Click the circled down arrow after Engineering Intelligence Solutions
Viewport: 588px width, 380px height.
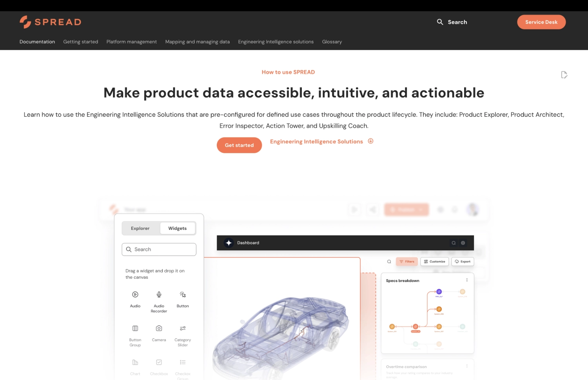[x=370, y=141]
